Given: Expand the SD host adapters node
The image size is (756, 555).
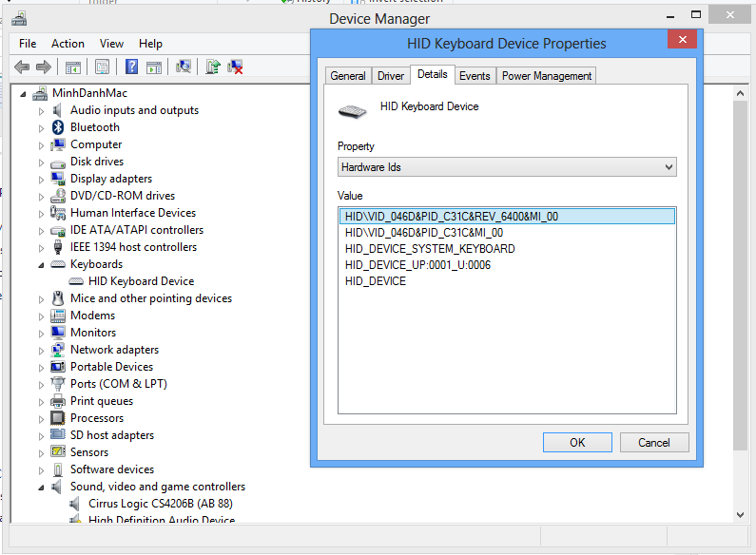Looking at the screenshot, I should click(x=41, y=436).
